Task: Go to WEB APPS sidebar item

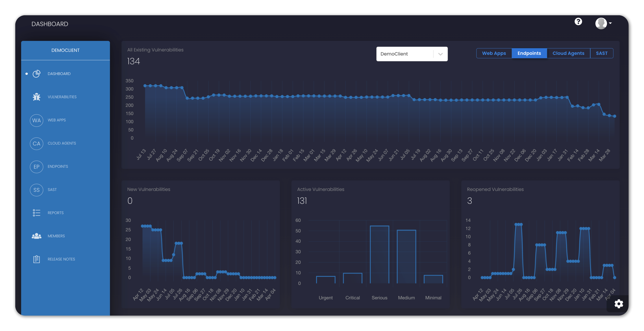Action: coord(57,120)
